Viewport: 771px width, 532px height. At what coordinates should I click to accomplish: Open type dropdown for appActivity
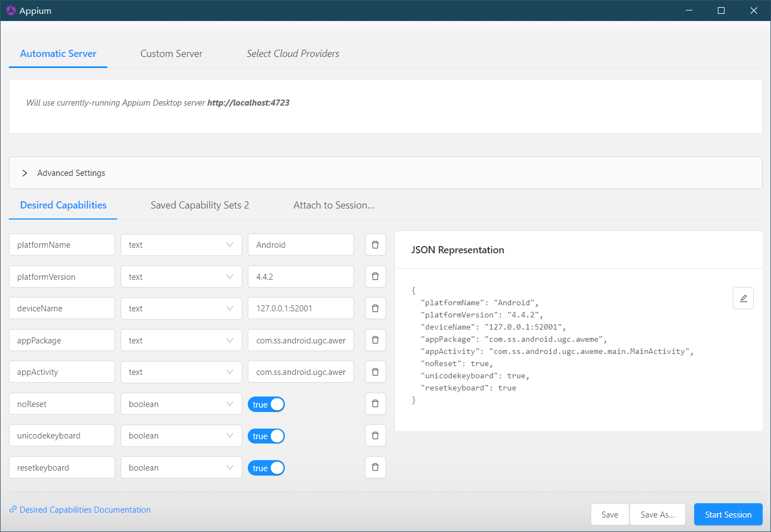tap(181, 372)
